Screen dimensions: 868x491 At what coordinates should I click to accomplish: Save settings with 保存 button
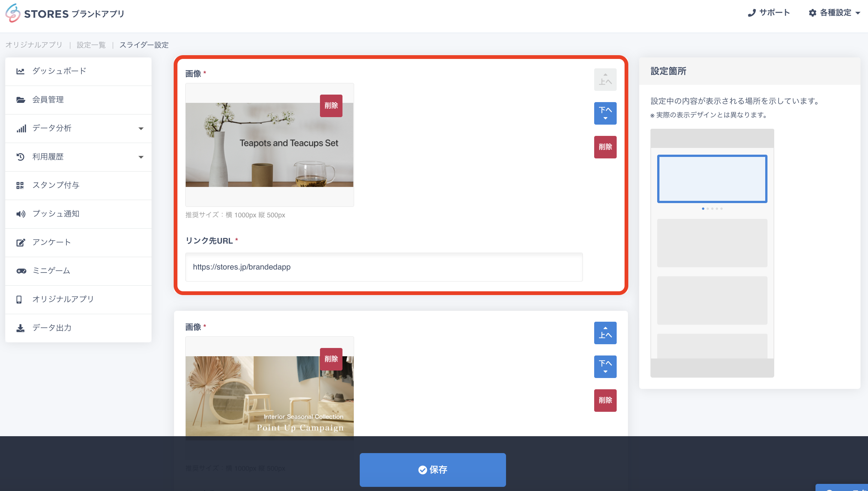click(433, 470)
